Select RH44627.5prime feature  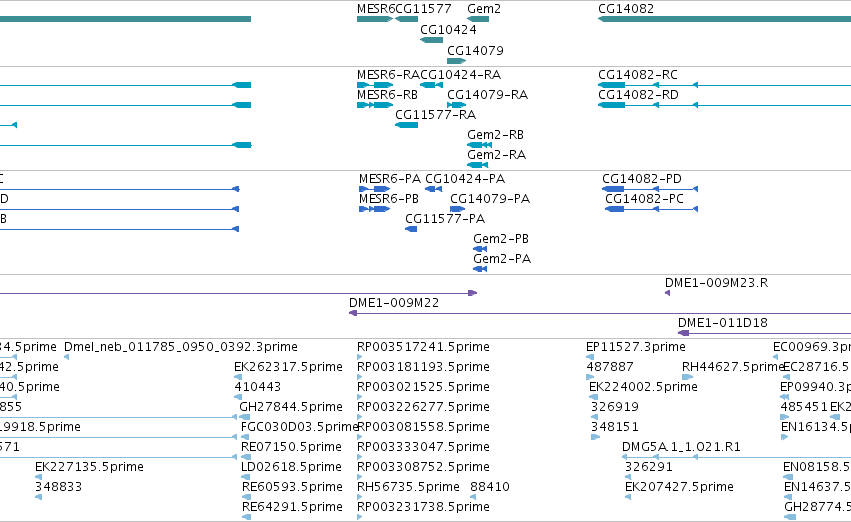(x=733, y=367)
